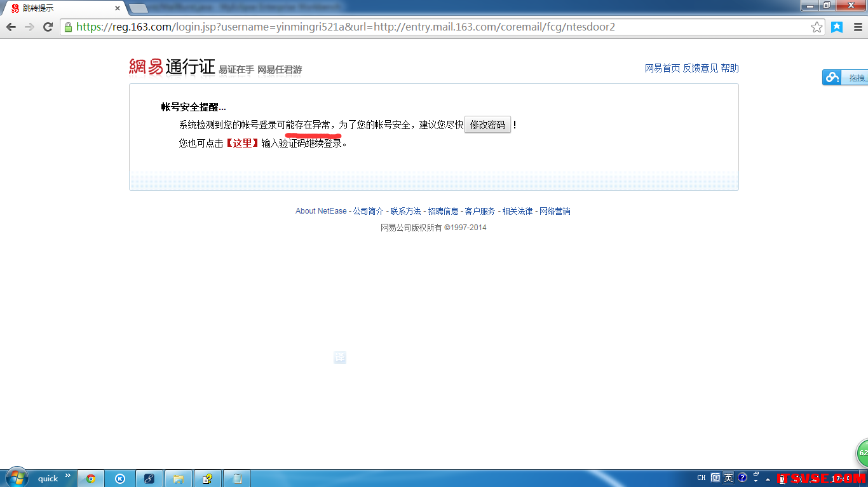The width and height of the screenshot is (868, 487).
Task: Click the NetEase Passport logo
Action: 172,67
